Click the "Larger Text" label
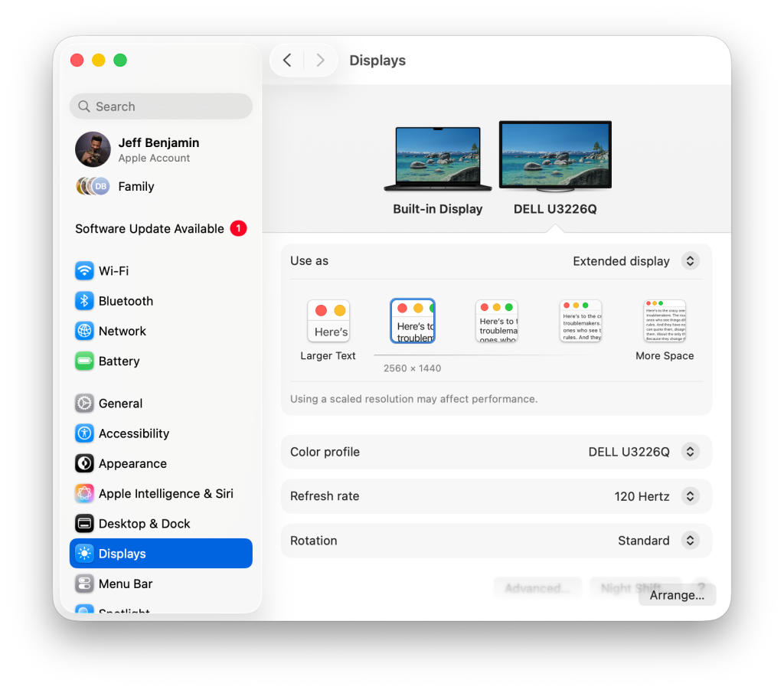Screen dimensions: 784x690 [328, 356]
